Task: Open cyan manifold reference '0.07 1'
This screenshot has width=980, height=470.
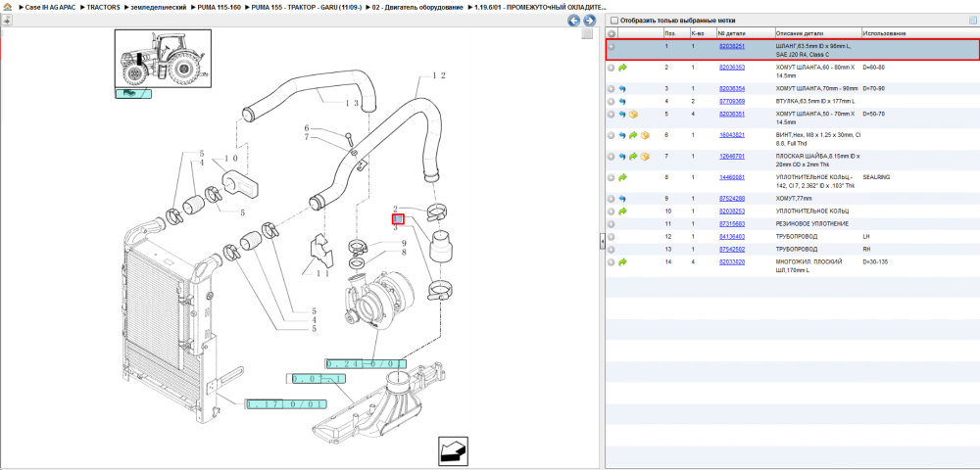Action: point(318,379)
